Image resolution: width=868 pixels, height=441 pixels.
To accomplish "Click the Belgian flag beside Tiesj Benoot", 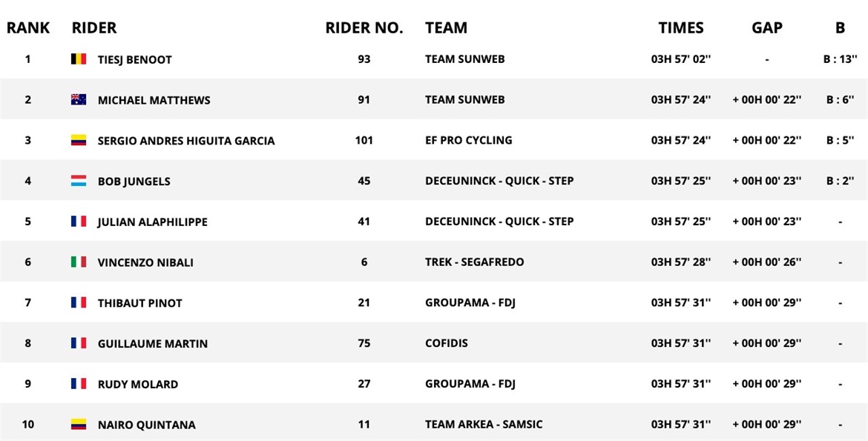I will 79,59.
